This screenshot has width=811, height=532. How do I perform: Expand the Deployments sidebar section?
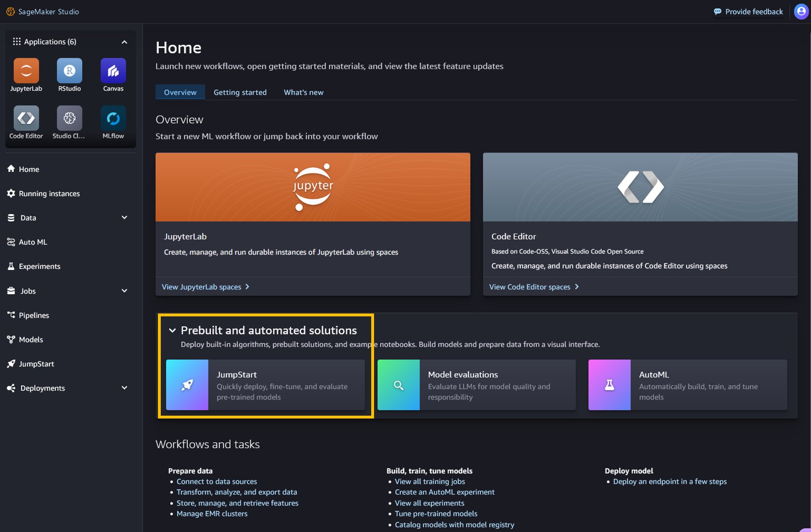point(124,388)
